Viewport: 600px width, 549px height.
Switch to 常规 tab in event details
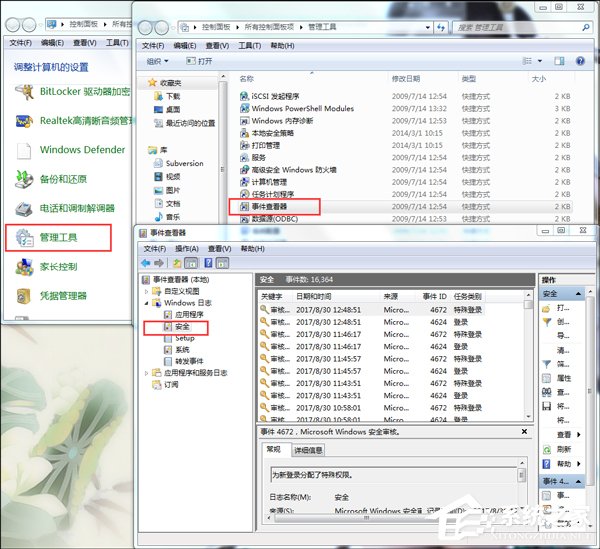[274, 449]
